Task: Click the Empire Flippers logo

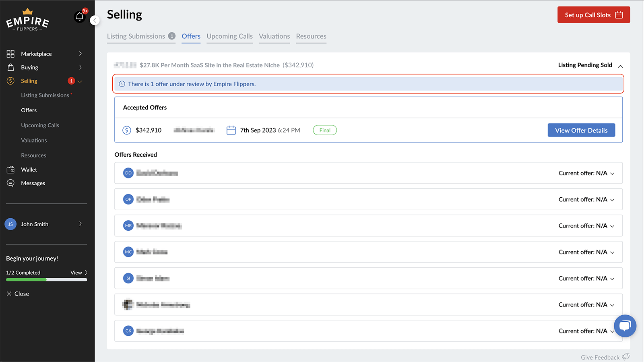Action: point(27,20)
